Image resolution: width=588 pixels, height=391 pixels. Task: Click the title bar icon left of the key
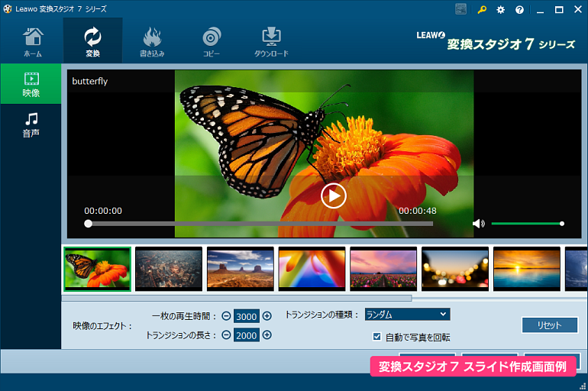coord(461,9)
